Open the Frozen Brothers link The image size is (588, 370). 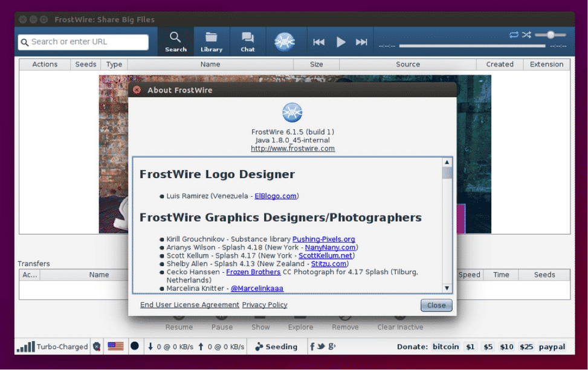(253, 272)
